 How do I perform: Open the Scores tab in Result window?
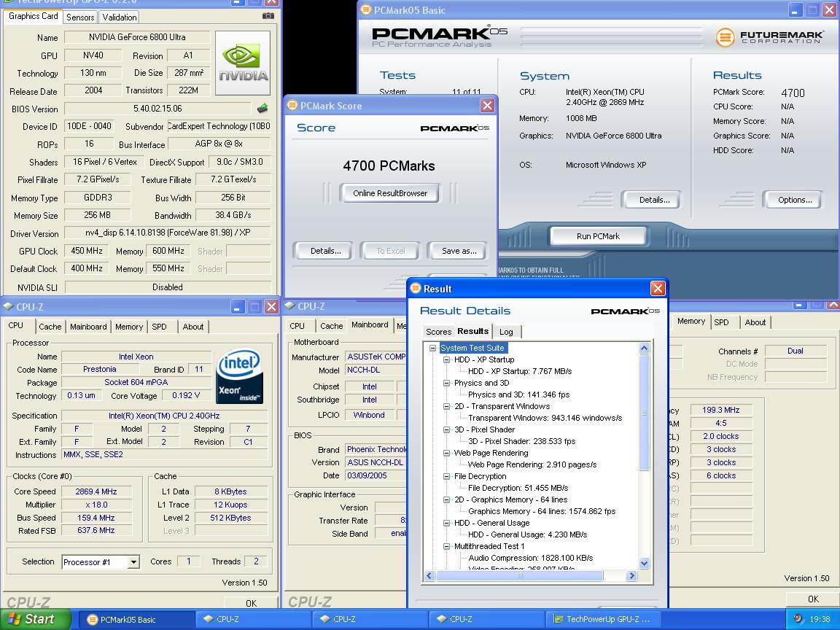tap(438, 332)
